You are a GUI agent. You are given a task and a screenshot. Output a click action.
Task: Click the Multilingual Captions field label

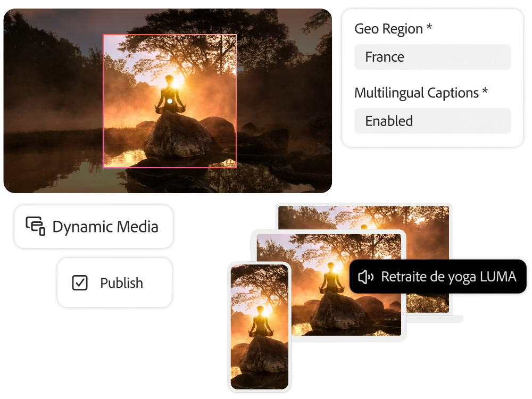(421, 93)
